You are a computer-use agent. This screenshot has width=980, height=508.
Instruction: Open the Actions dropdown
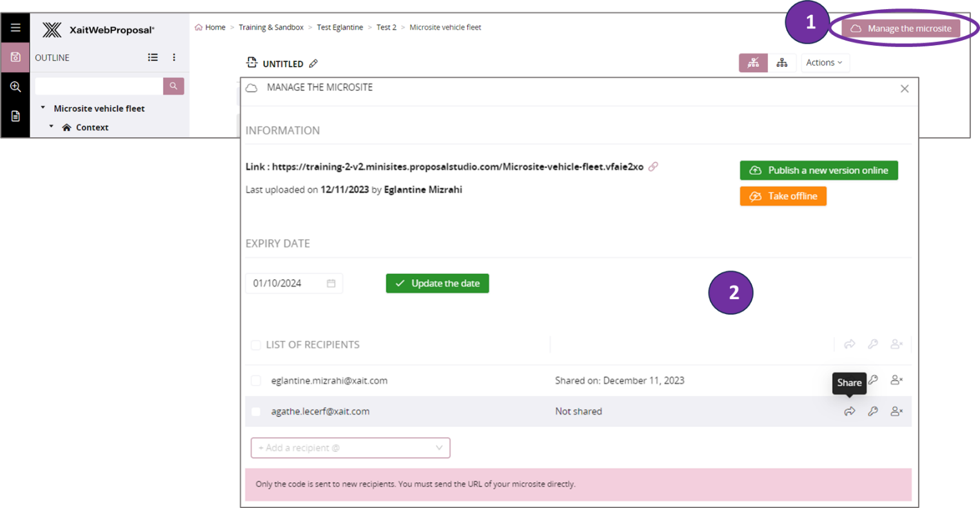(x=824, y=63)
